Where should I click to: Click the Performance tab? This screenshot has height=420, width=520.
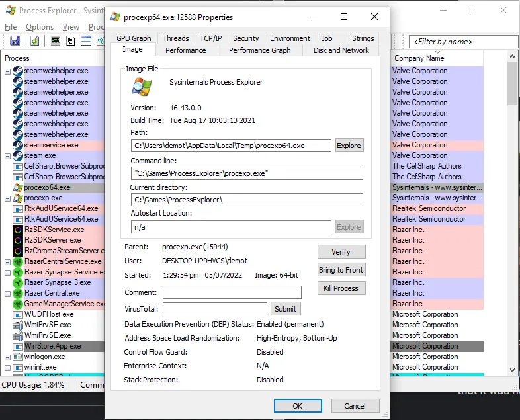[x=186, y=50]
